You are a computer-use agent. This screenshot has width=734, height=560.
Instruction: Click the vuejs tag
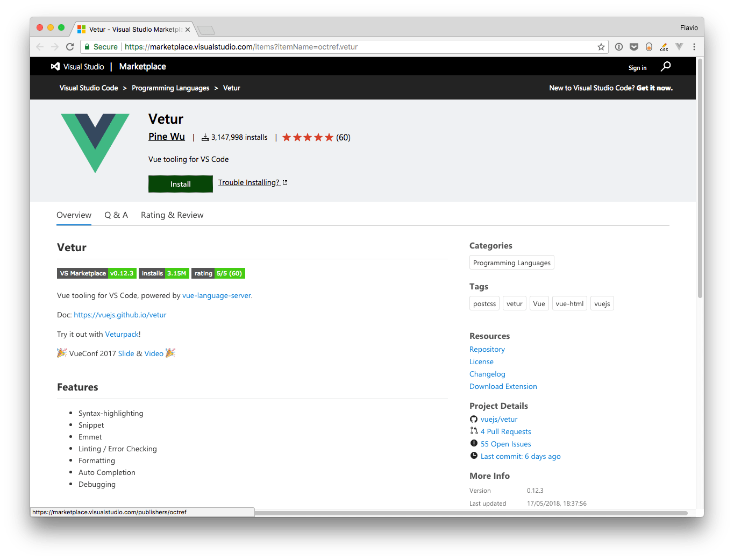[x=602, y=303]
